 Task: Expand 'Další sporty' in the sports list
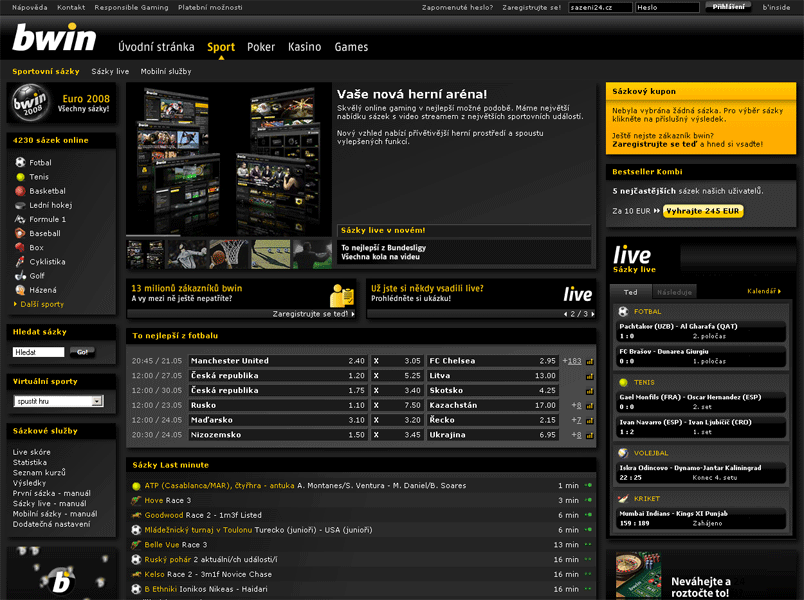(40, 304)
